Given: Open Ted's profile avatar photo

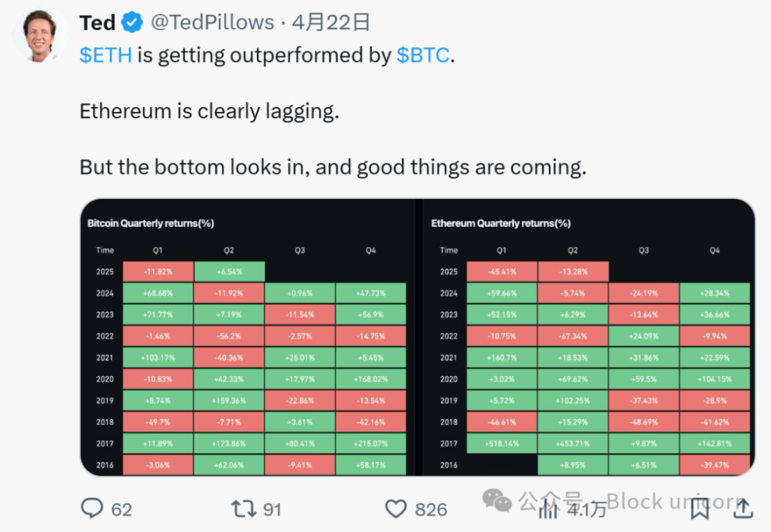Looking at the screenshot, I should coord(39,34).
